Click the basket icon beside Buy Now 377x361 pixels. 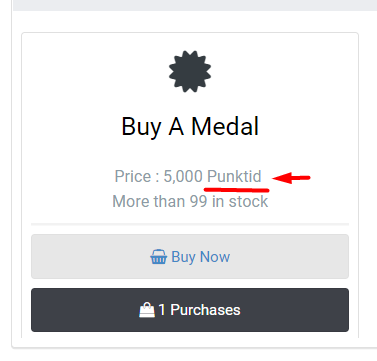click(x=158, y=257)
